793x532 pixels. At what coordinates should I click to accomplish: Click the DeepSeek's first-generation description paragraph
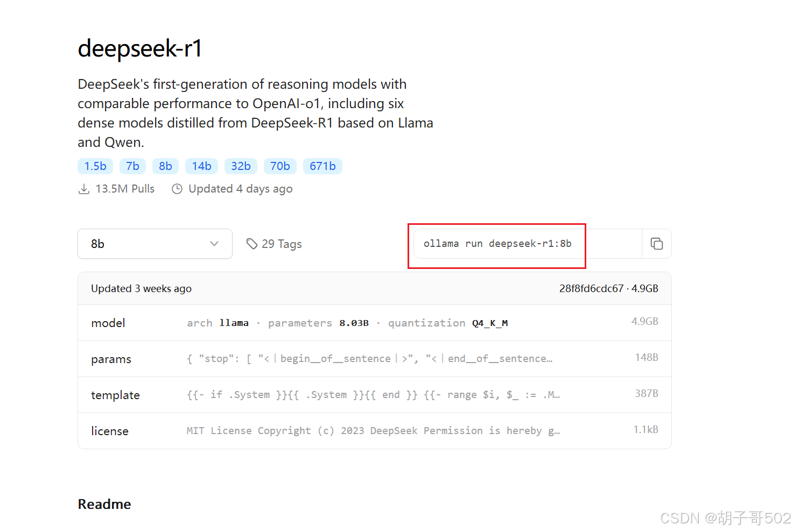pyautogui.click(x=255, y=113)
